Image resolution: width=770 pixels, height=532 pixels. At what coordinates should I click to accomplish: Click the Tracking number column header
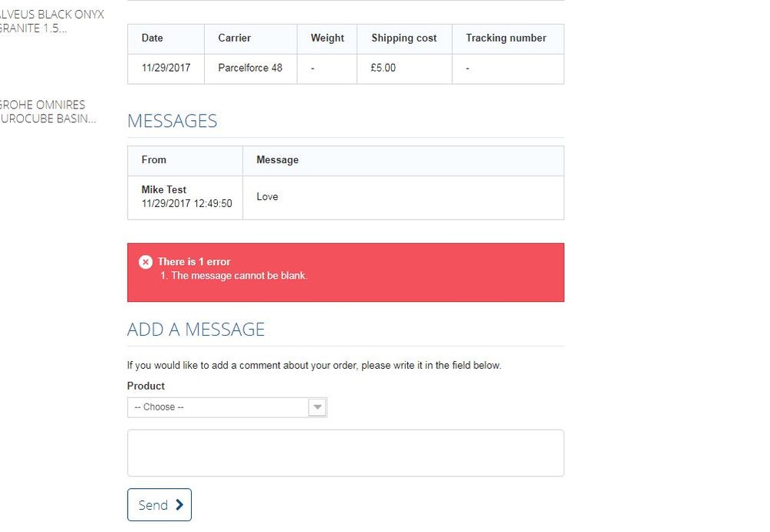point(506,38)
